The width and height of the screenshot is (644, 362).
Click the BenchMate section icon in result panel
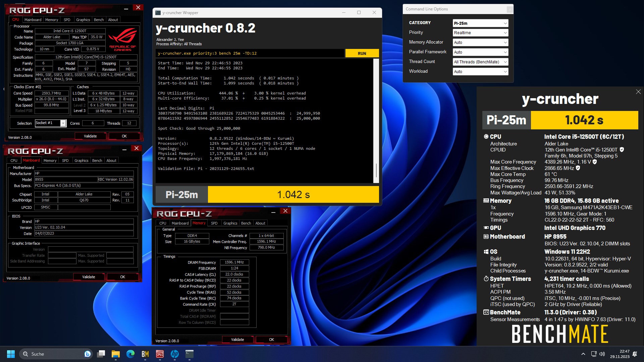click(x=486, y=312)
